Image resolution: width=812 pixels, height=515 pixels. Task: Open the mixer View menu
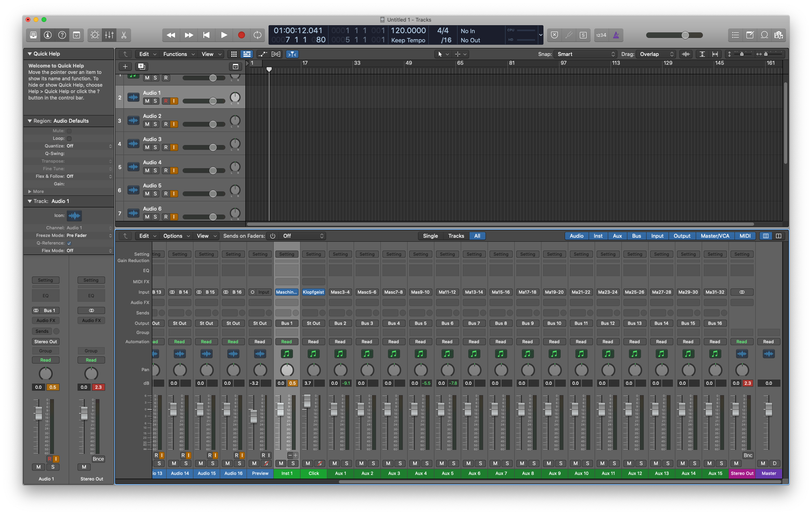coord(207,236)
